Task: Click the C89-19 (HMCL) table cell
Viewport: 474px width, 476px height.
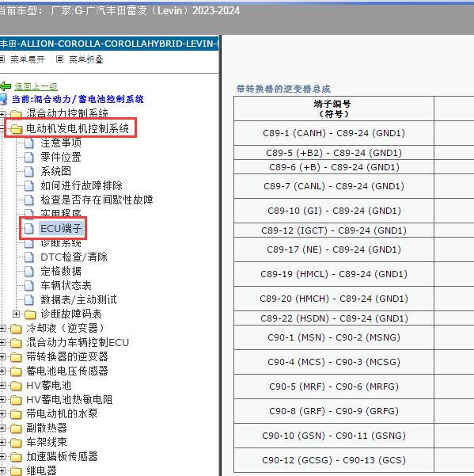Action: click(334, 274)
